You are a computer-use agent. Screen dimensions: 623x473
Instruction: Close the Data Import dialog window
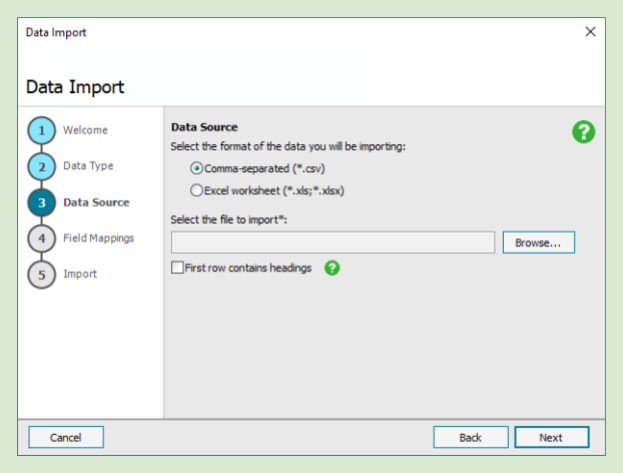[x=590, y=32]
